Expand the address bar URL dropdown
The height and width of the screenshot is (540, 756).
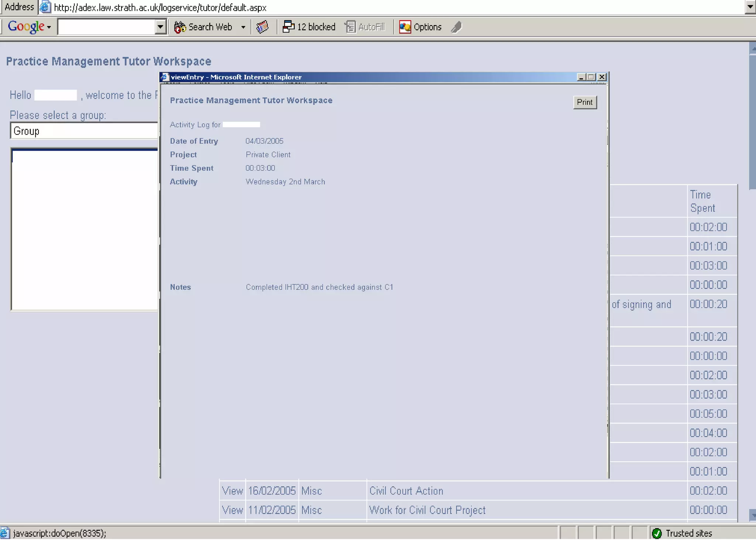pyautogui.click(x=750, y=7)
